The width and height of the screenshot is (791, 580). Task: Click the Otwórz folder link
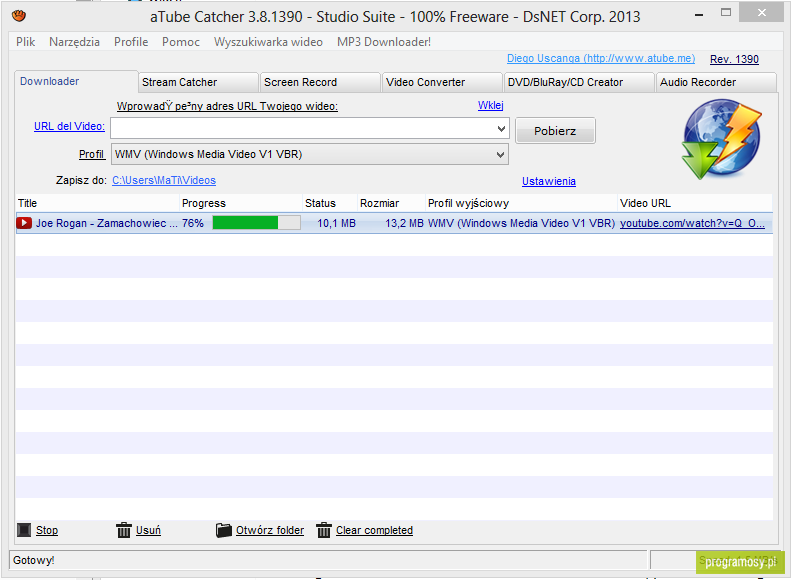(270, 531)
